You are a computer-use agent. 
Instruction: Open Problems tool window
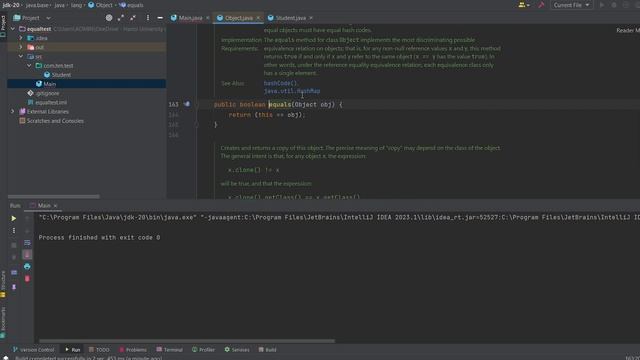(133, 350)
